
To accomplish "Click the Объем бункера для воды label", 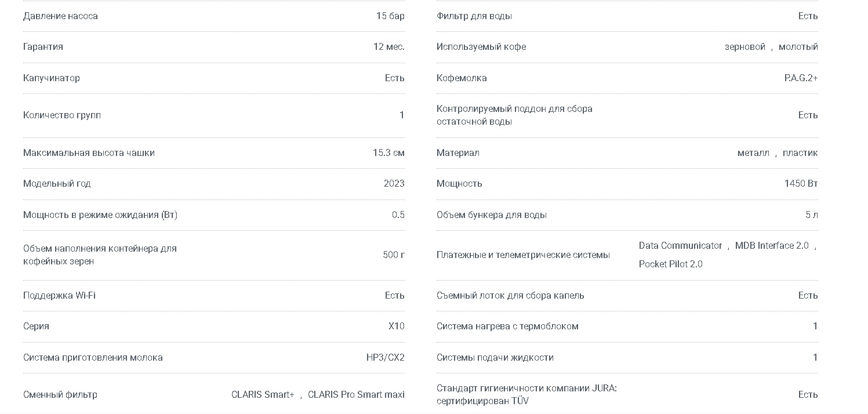I will tap(492, 215).
